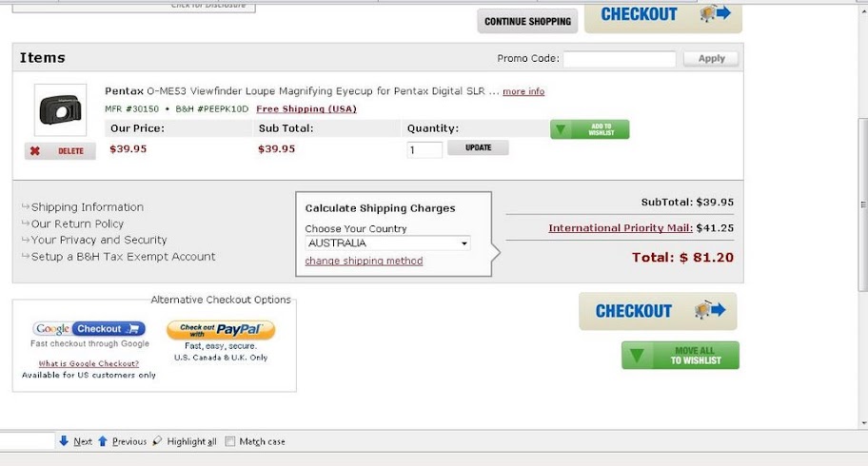The width and height of the screenshot is (868, 466).
Task: Focus the Promo Code input field
Action: 620,59
